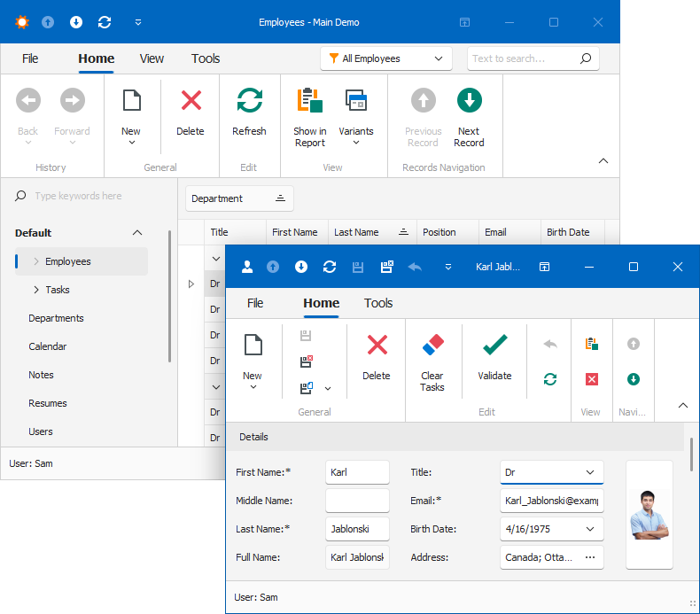Expand the Employees navigation item
The height and width of the screenshot is (614, 700).
pos(36,261)
